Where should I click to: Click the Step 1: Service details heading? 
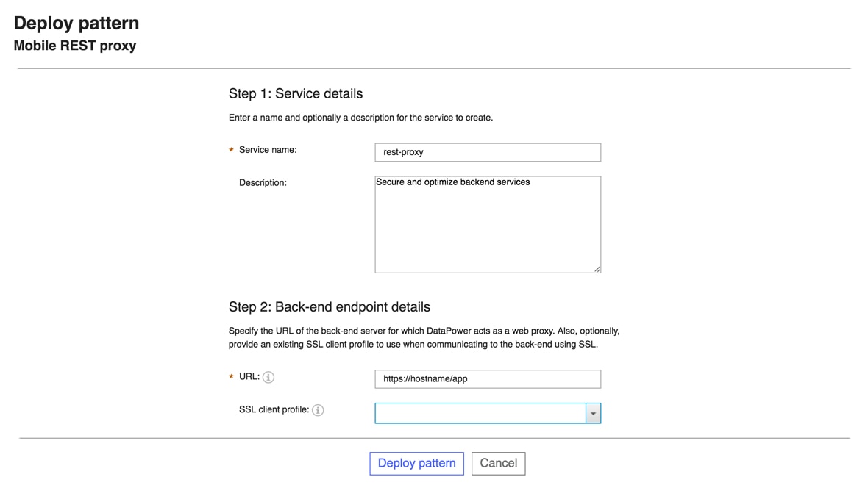(295, 93)
